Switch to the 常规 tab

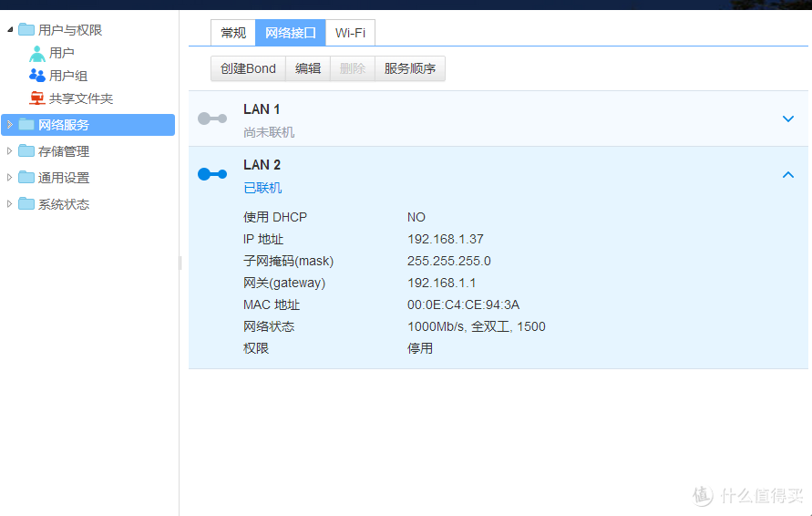tap(233, 33)
